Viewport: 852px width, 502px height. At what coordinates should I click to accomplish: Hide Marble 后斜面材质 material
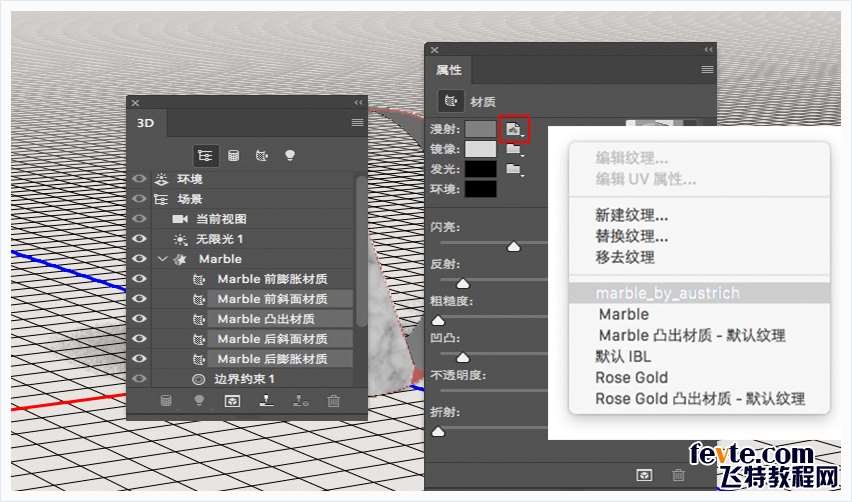click(x=140, y=338)
